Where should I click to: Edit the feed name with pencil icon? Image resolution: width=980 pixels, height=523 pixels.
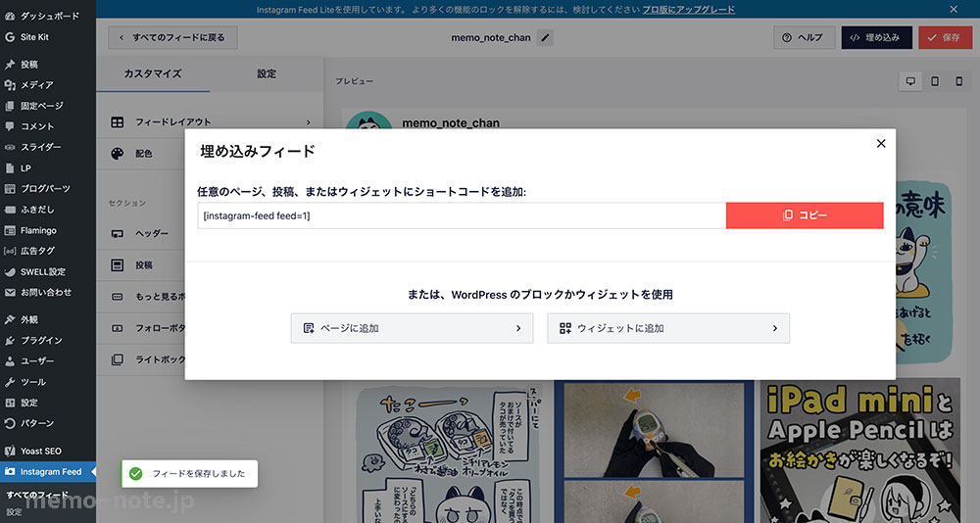click(545, 37)
